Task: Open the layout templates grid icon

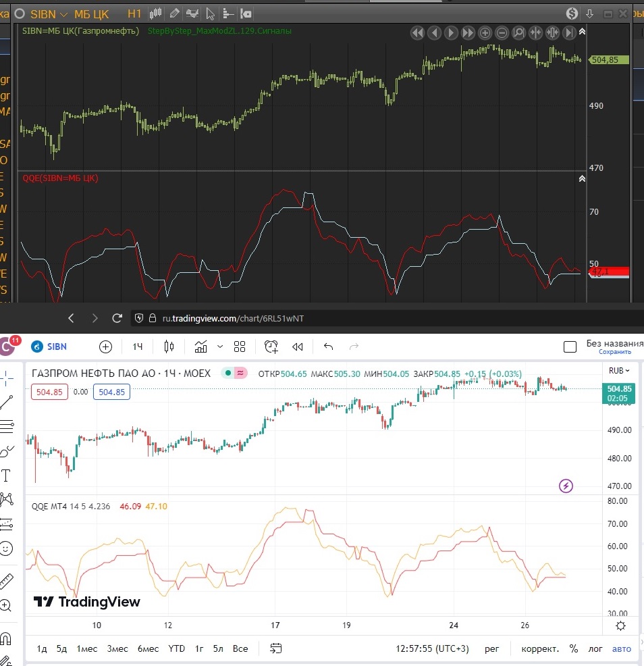Action: pyautogui.click(x=240, y=347)
